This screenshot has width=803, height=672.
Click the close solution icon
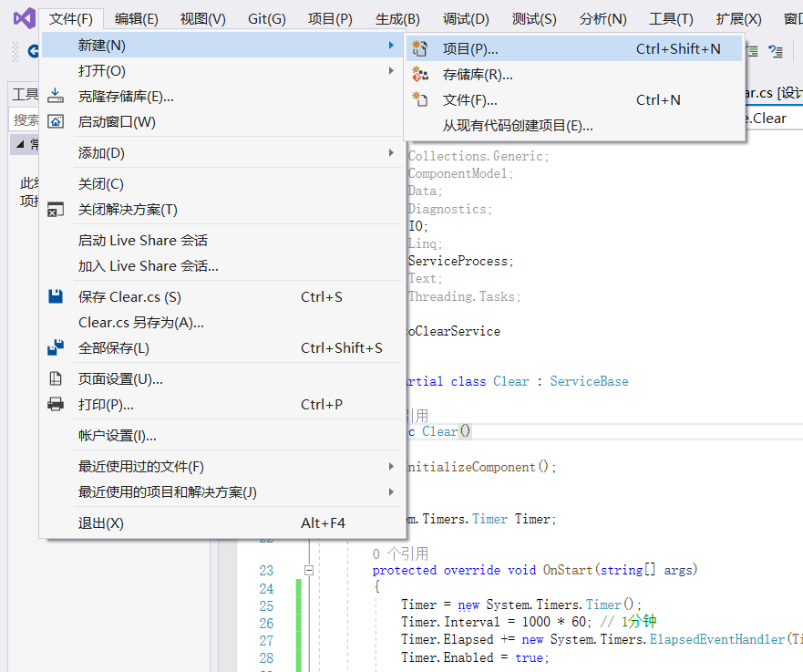pos(56,210)
